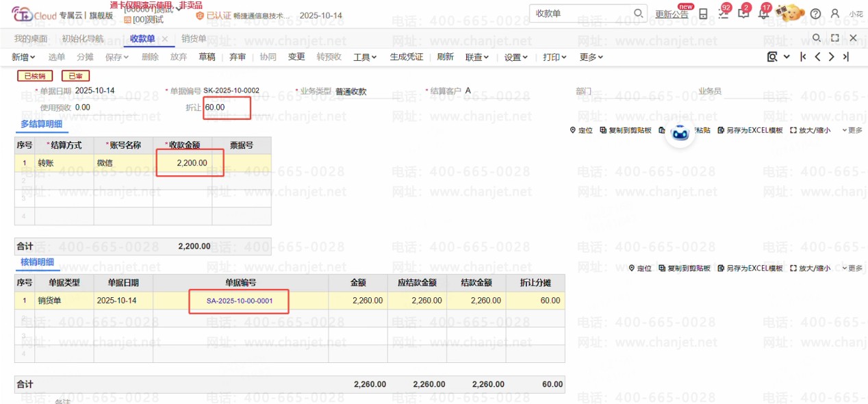
Task: Click 另存为EXCEL模板 in 多结算明细 toolbar
Action: pyautogui.click(x=750, y=130)
